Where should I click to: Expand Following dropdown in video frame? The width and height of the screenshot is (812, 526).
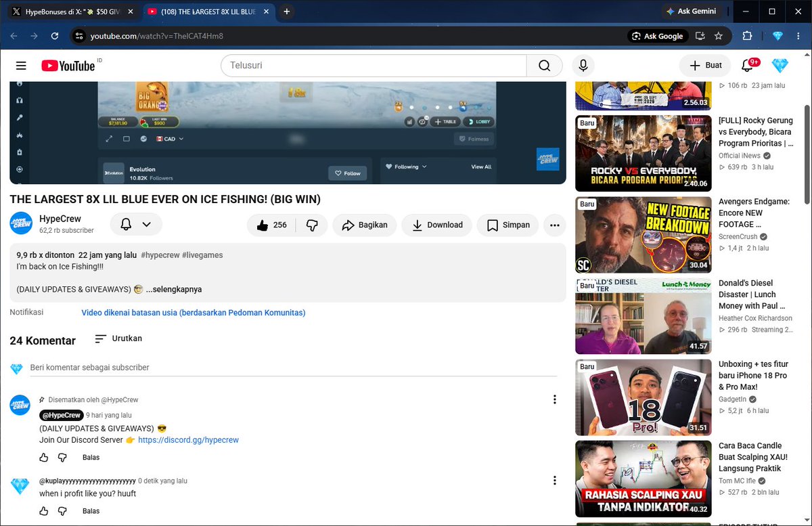point(406,167)
